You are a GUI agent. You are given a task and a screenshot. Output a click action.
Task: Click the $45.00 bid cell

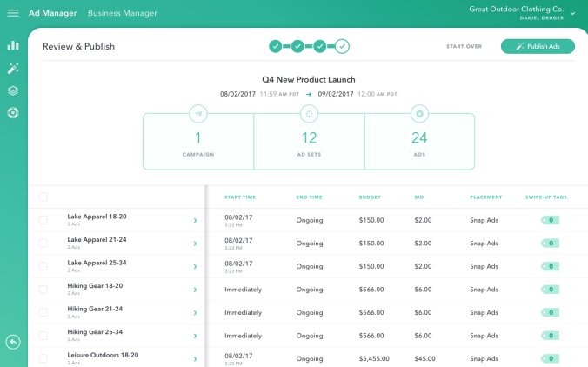[424, 359]
